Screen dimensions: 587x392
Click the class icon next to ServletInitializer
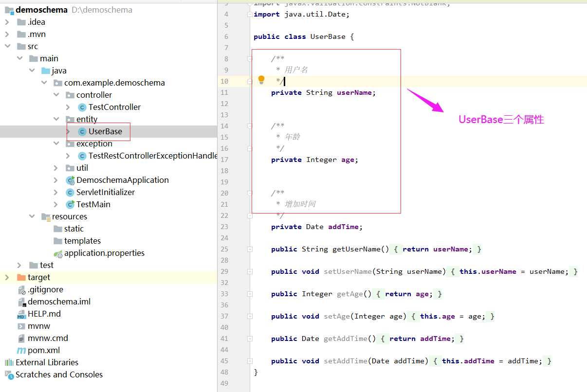pos(70,192)
